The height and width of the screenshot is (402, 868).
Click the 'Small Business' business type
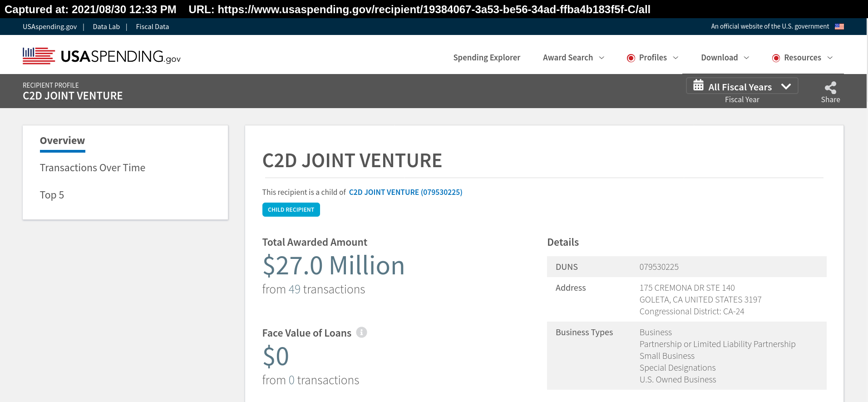[667, 356]
